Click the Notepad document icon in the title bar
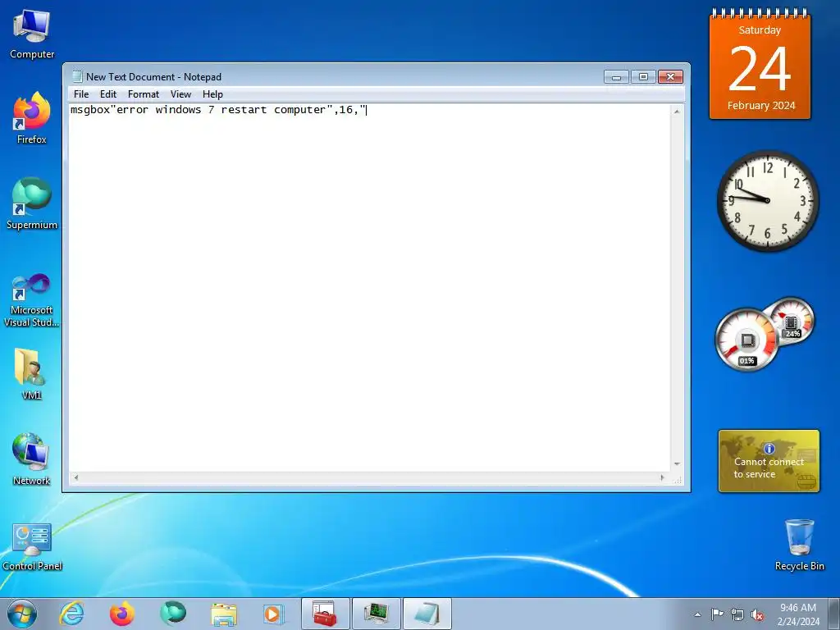840x630 pixels. pos(78,76)
